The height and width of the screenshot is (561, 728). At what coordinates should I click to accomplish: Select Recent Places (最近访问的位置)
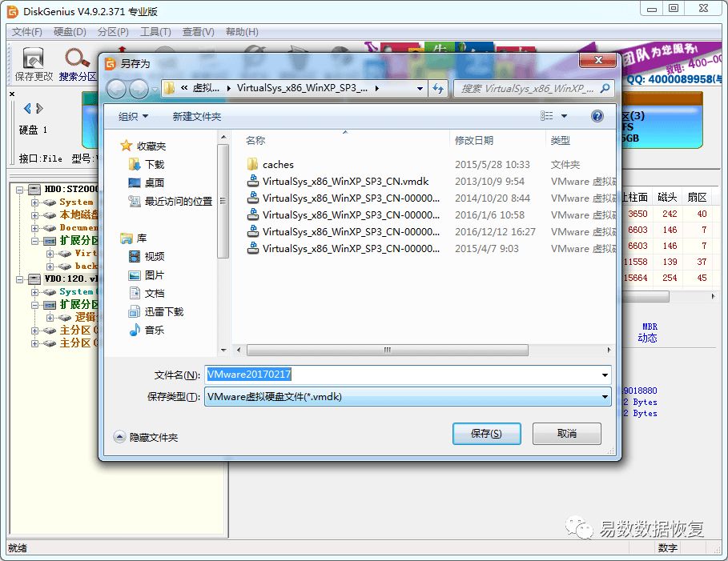[x=170, y=202]
